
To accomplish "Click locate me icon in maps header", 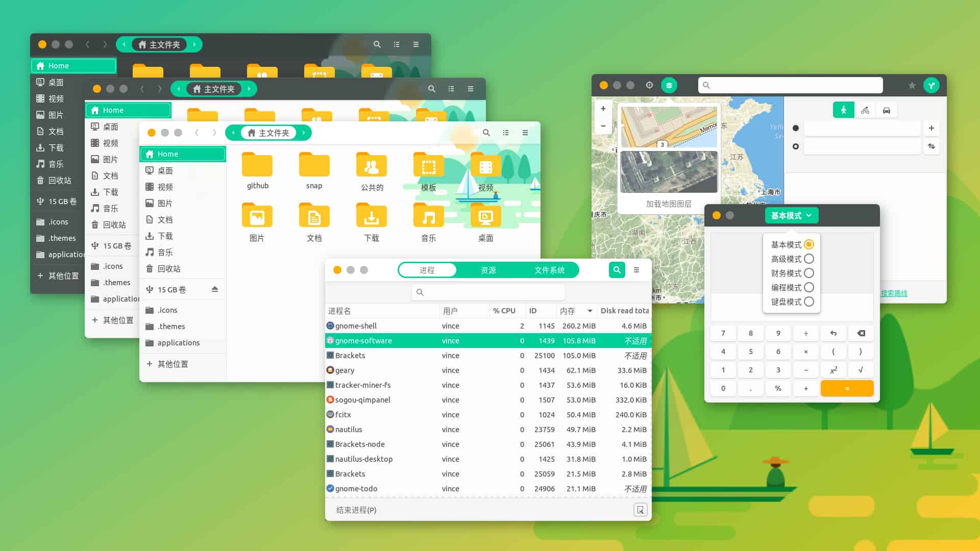I will click(649, 85).
